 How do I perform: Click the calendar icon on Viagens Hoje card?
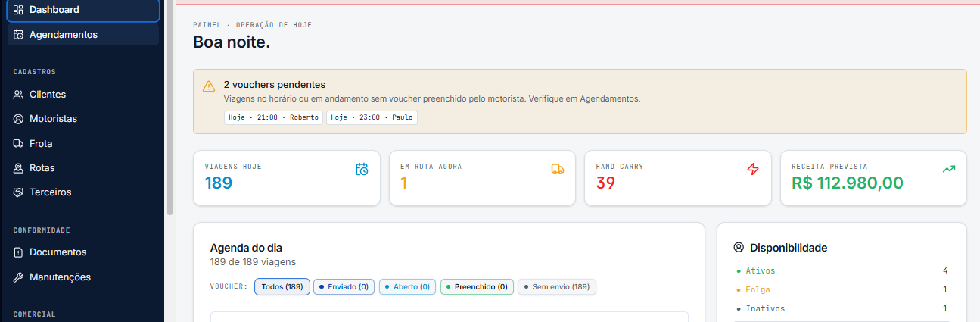pos(362,169)
